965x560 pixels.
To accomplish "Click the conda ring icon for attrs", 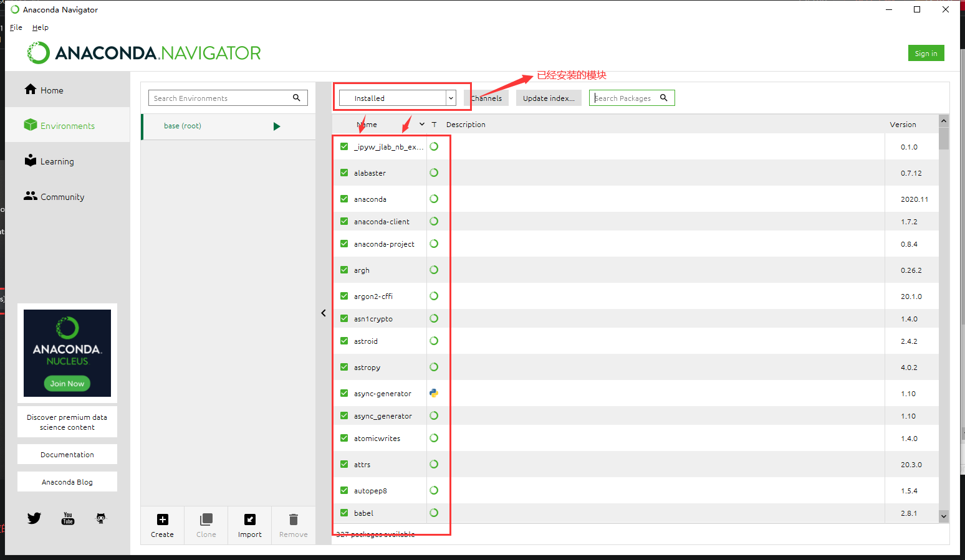I will (434, 464).
